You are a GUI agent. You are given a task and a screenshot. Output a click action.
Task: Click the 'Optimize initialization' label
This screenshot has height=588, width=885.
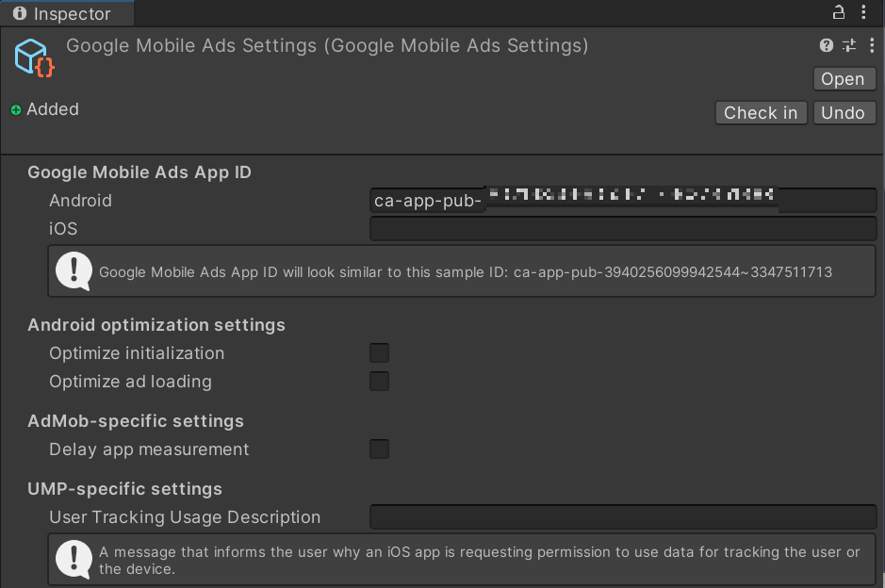[x=137, y=353]
